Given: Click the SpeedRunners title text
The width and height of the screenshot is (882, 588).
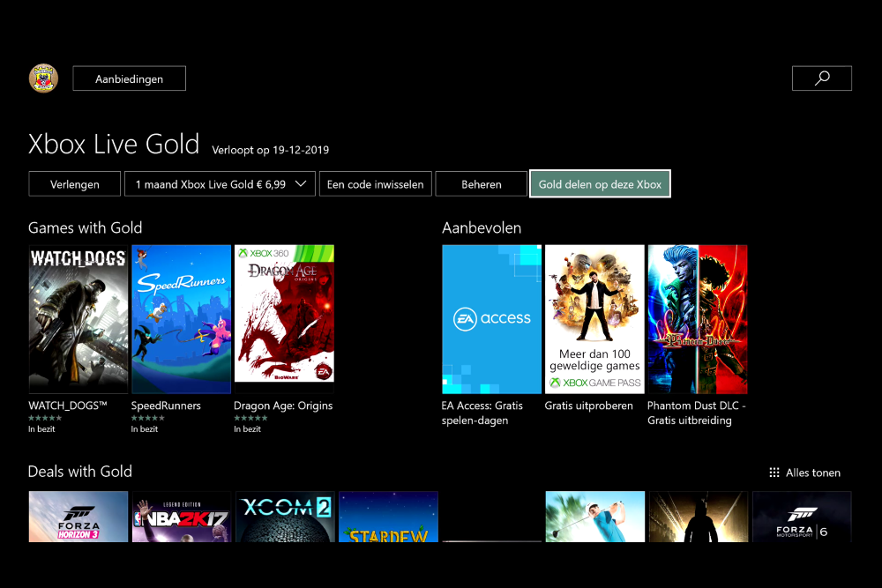Looking at the screenshot, I should (x=166, y=406).
